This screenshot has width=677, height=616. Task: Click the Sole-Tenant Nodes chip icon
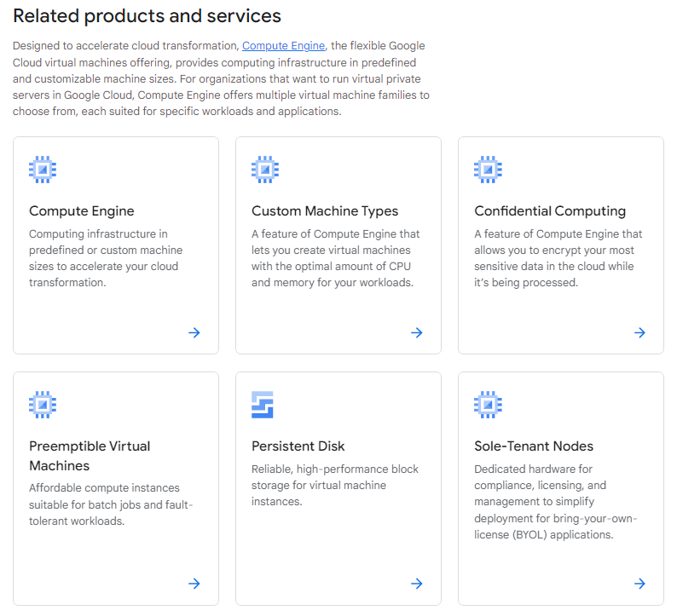click(x=488, y=405)
